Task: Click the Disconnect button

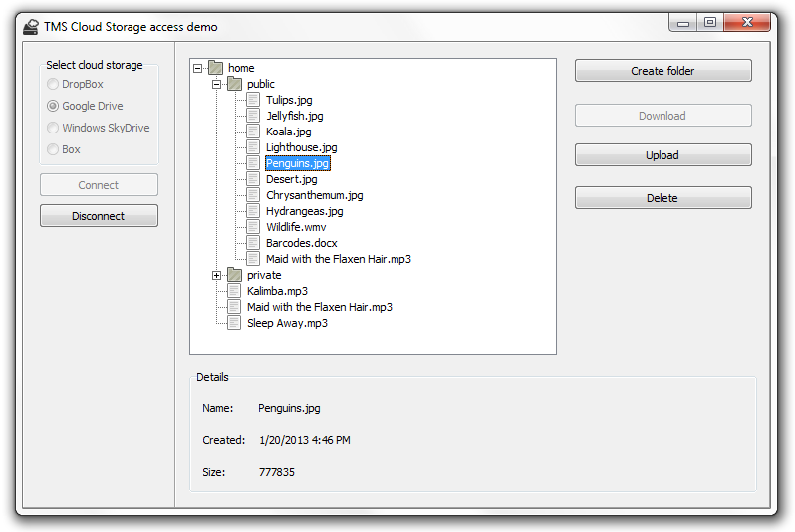Action: (x=99, y=216)
